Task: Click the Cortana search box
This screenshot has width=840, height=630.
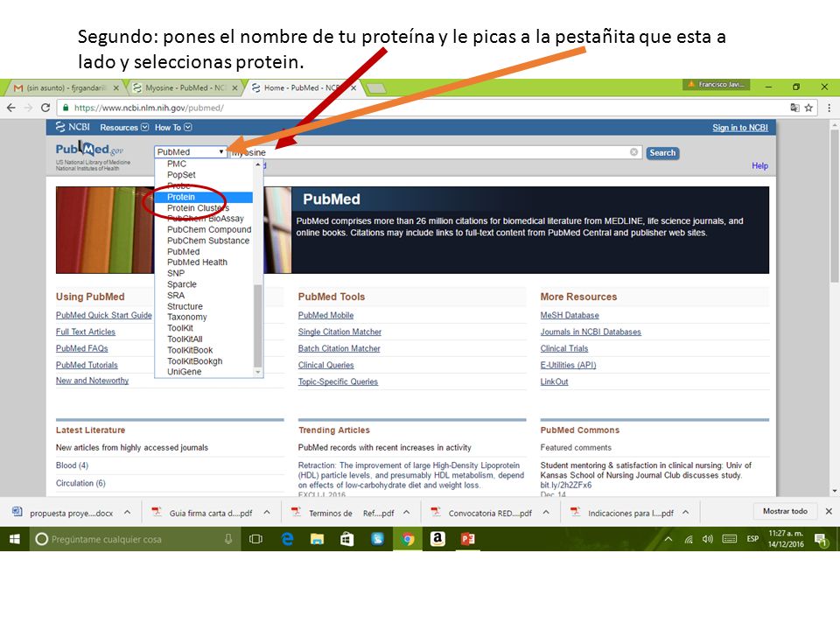Action: click(134, 539)
